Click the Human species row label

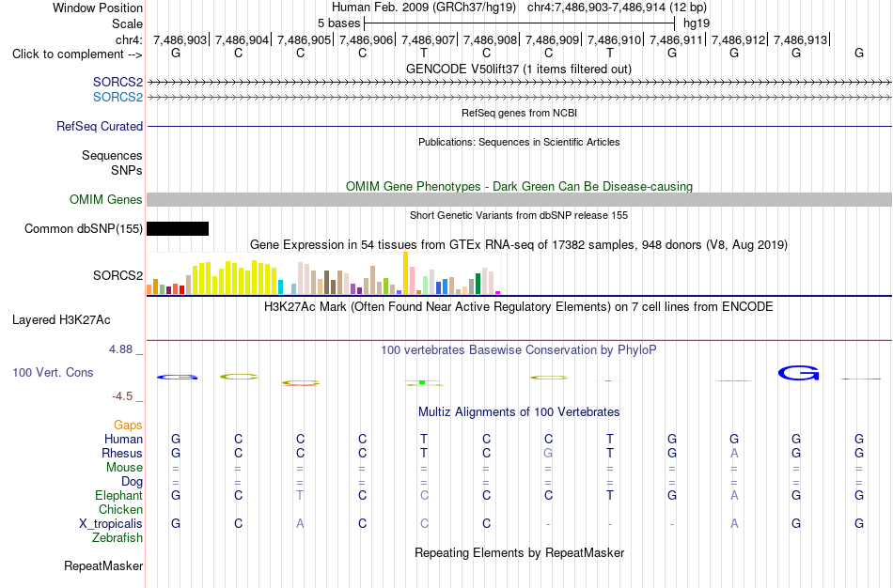(123, 439)
